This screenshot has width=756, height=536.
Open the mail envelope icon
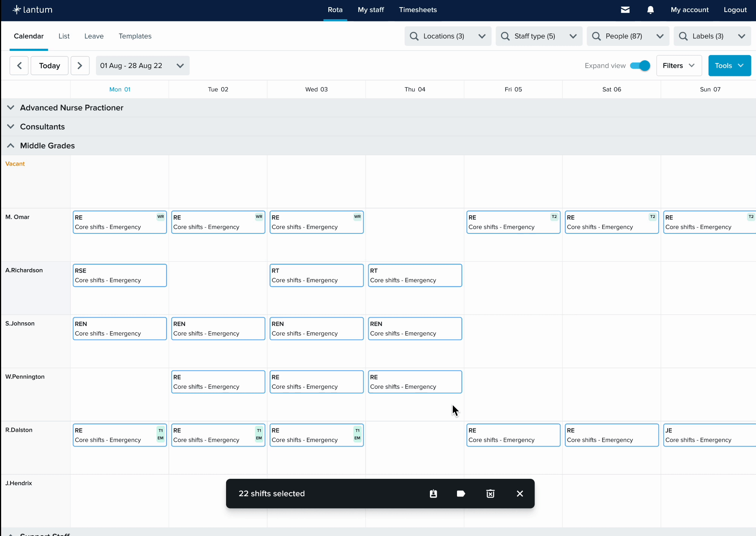coord(625,10)
